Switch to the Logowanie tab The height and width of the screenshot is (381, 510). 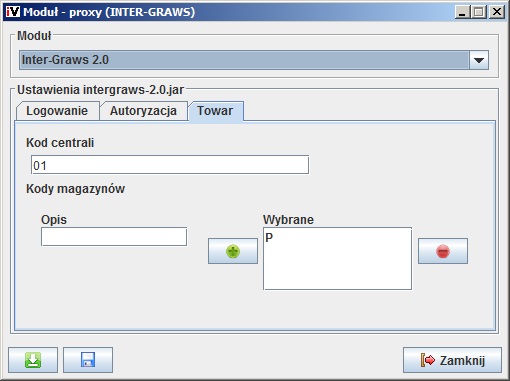[x=57, y=111]
